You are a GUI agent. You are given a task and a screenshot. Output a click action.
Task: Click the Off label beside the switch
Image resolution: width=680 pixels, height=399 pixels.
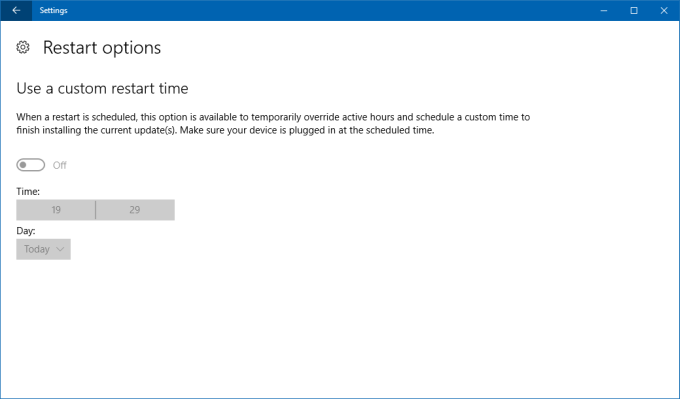point(60,165)
